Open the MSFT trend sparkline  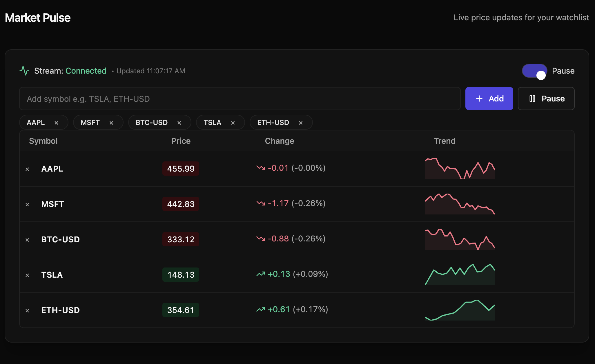[460, 204]
